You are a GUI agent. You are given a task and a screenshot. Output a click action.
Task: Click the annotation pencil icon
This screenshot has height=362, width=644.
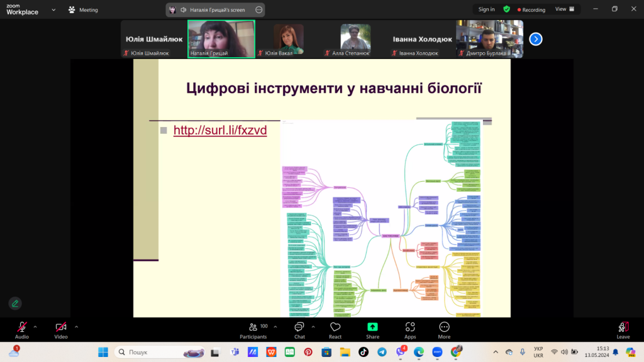tap(15, 304)
